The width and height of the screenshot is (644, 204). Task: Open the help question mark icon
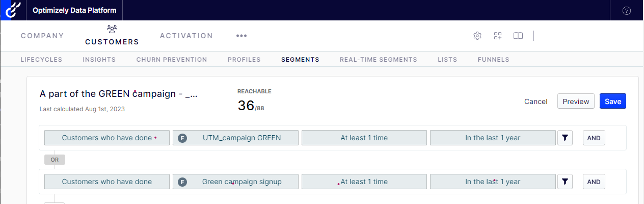coord(627,11)
